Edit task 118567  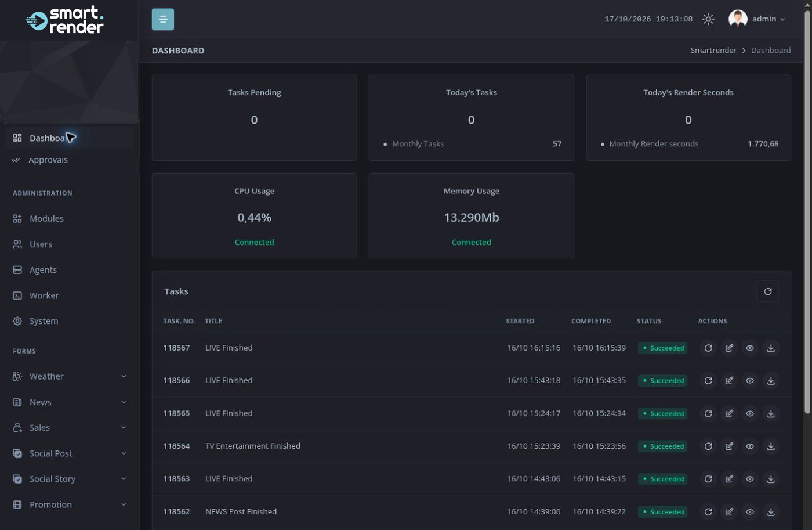[729, 348]
